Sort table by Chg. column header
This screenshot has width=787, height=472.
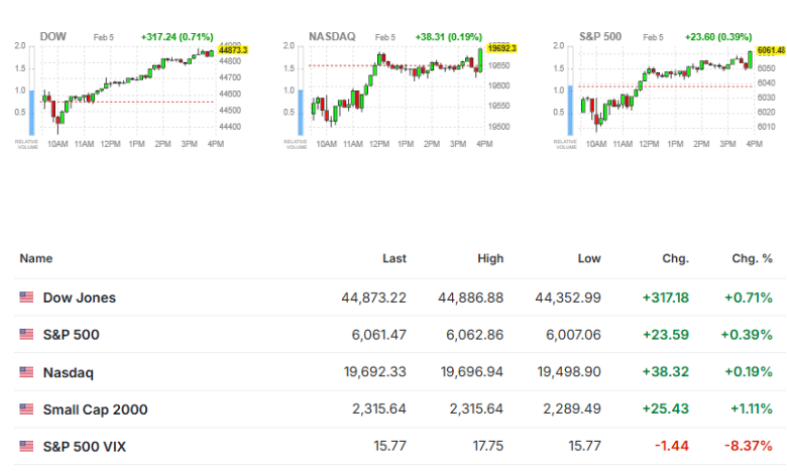tap(676, 259)
